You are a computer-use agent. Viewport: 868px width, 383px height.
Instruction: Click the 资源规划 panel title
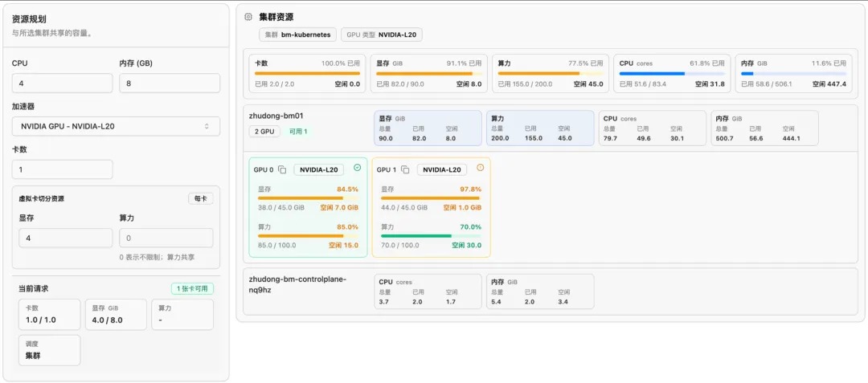(29, 18)
